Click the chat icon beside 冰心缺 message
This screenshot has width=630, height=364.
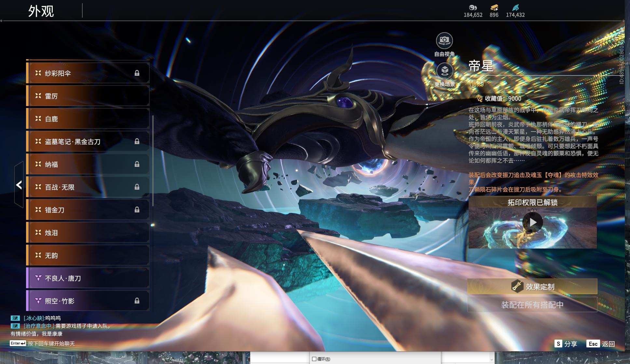pyautogui.click(x=15, y=318)
